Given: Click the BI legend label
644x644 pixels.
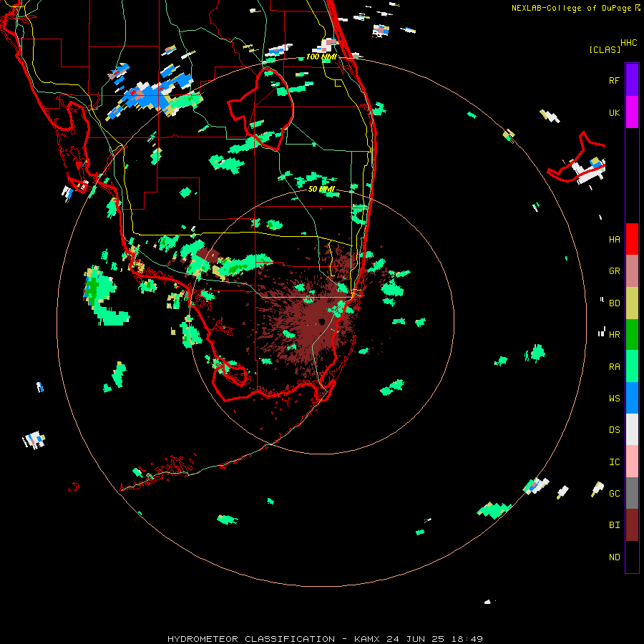Looking at the screenshot, I should [614, 525].
